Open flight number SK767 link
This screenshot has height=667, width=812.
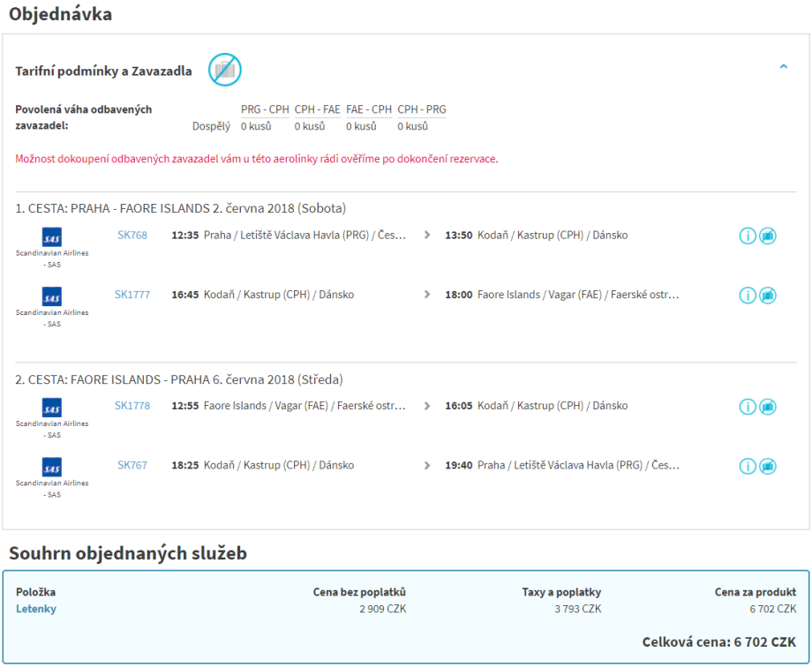tap(132, 465)
